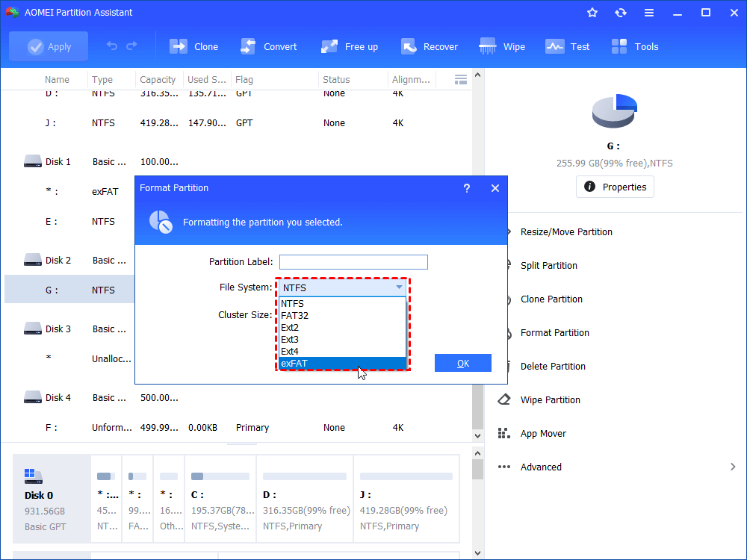Open the hamburger main menu
Viewport: 747px width, 560px height.
(649, 12)
